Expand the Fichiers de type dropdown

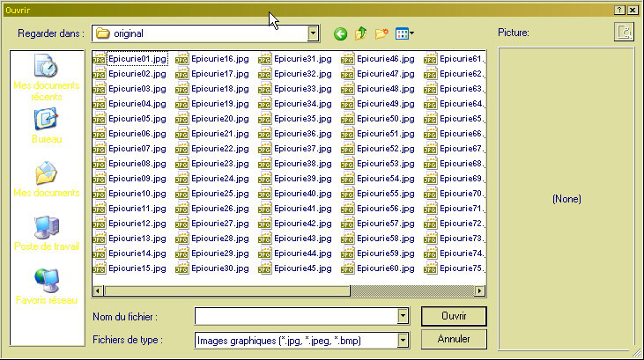click(x=403, y=340)
